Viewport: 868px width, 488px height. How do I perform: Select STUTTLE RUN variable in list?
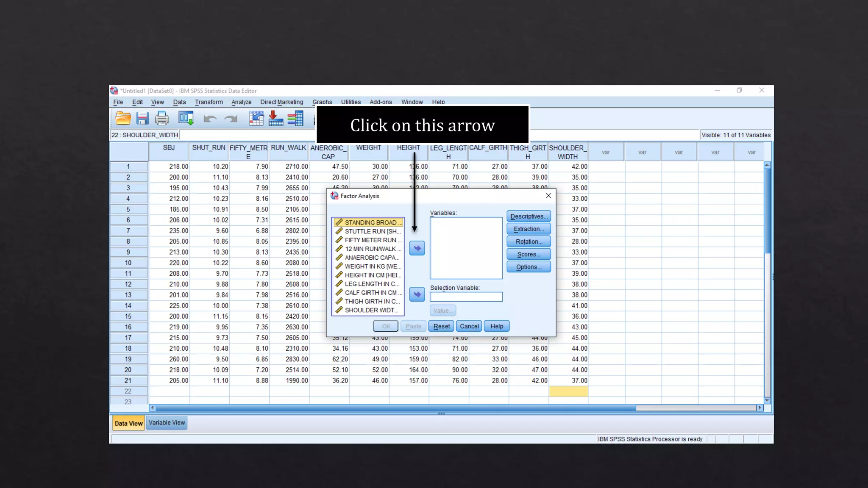(x=372, y=231)
